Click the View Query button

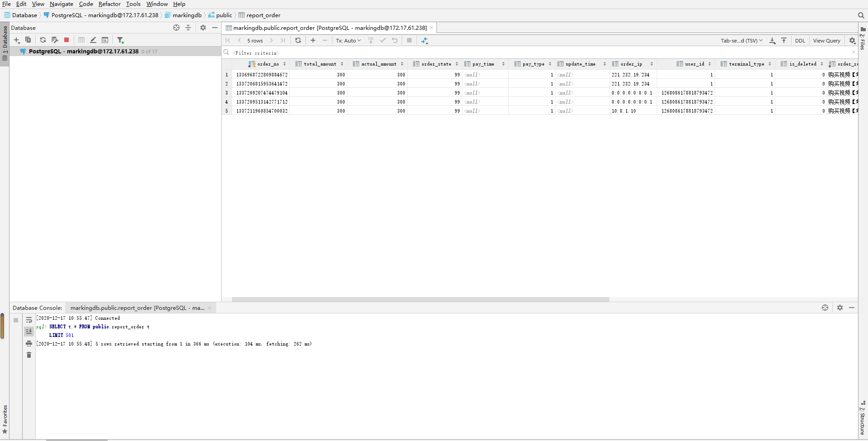pos(827,40)
